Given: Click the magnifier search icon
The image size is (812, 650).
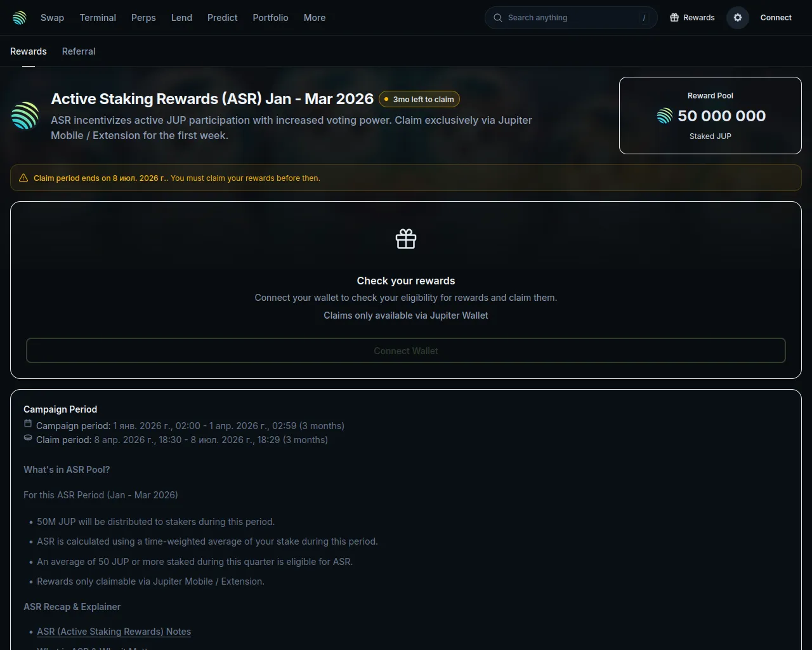Looking at the screenshot, I should [498, 18].
